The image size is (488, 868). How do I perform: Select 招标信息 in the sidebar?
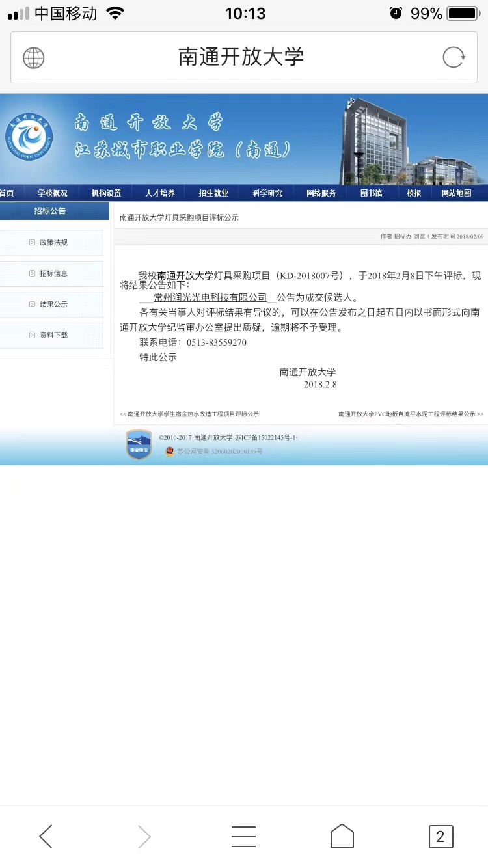click(51, 273)
